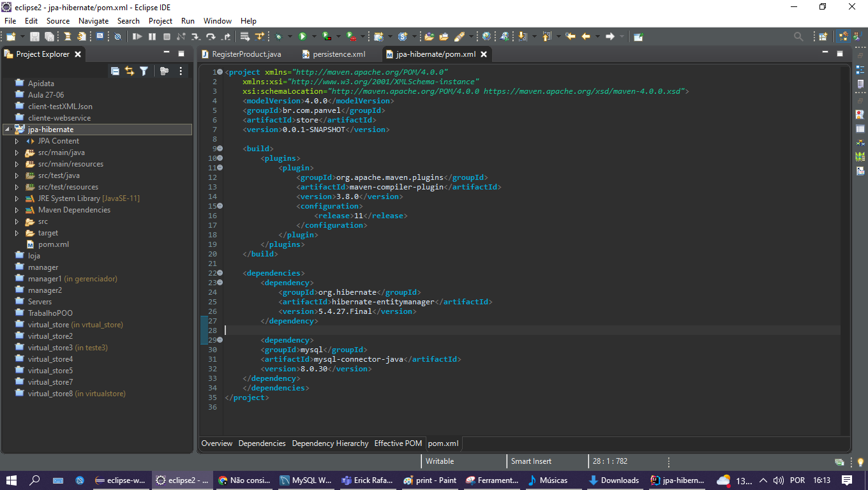The height and width of the screenshot is (490, 868).
Task: Click the Resume debug icon
Action: tap(137, 37)
